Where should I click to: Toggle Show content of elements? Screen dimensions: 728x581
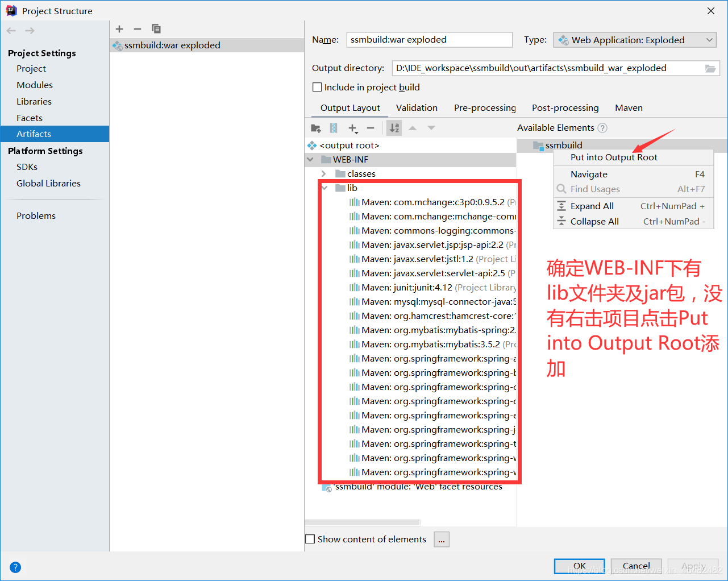coord(310,539)
